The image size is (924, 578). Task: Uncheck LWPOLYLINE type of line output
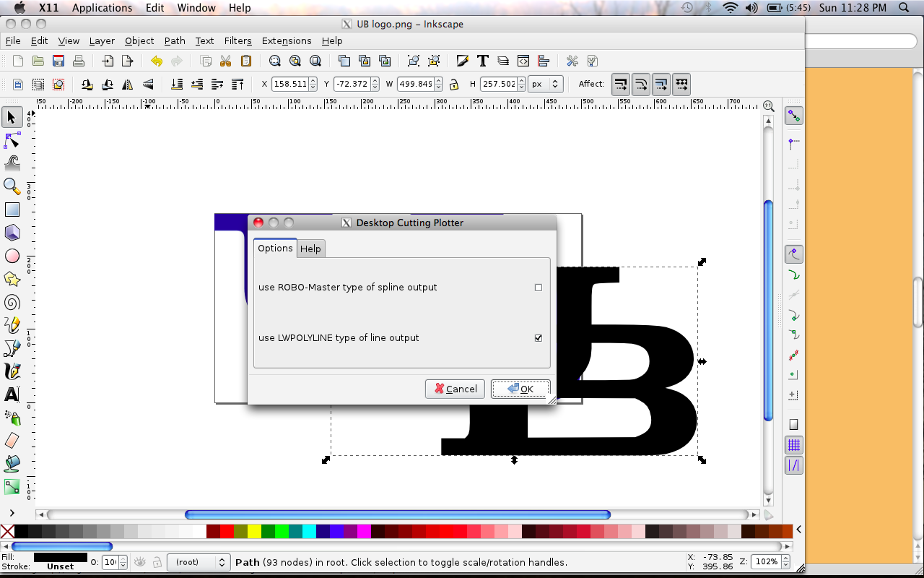pos(538,338)
